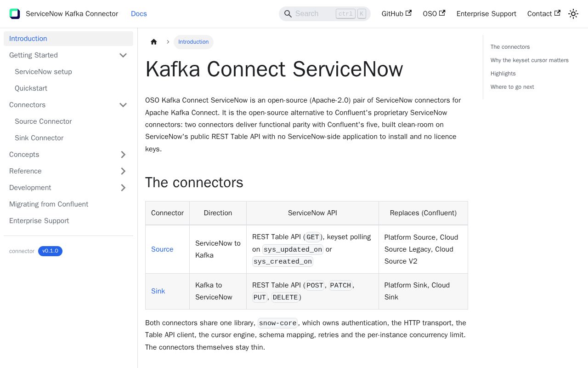Click the search magnifier icon
This screenshot has height=368, width=588.
(x=288, y=14)
